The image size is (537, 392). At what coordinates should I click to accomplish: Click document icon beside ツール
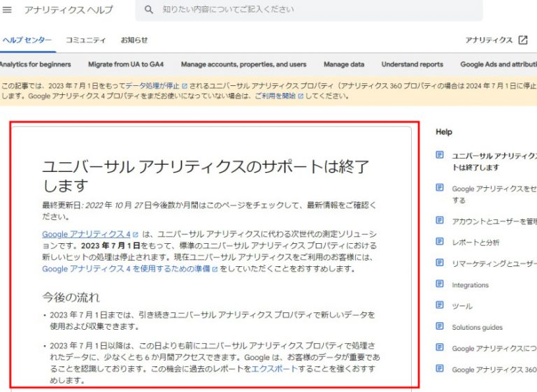440,305
